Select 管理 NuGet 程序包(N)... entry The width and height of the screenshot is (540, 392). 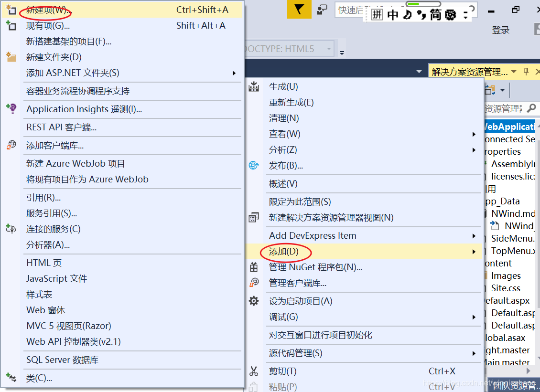(363, 267)
